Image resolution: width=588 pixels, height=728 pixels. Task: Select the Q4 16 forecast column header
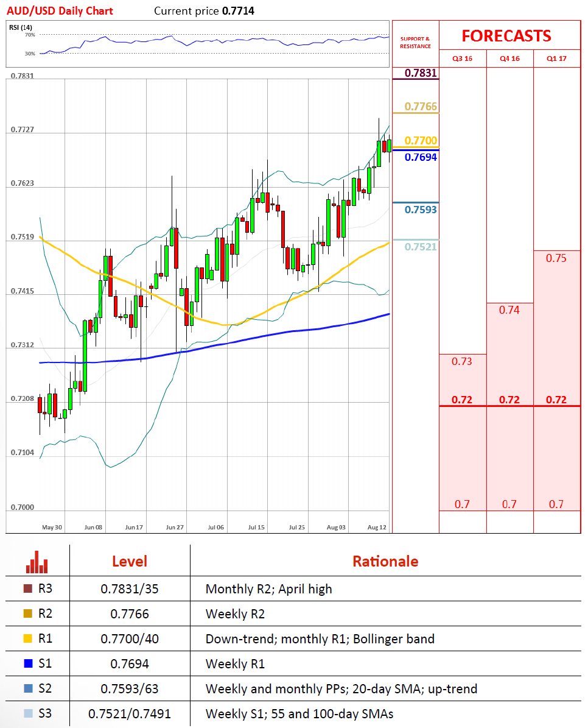pyautogui.click(x=509, y=59)
